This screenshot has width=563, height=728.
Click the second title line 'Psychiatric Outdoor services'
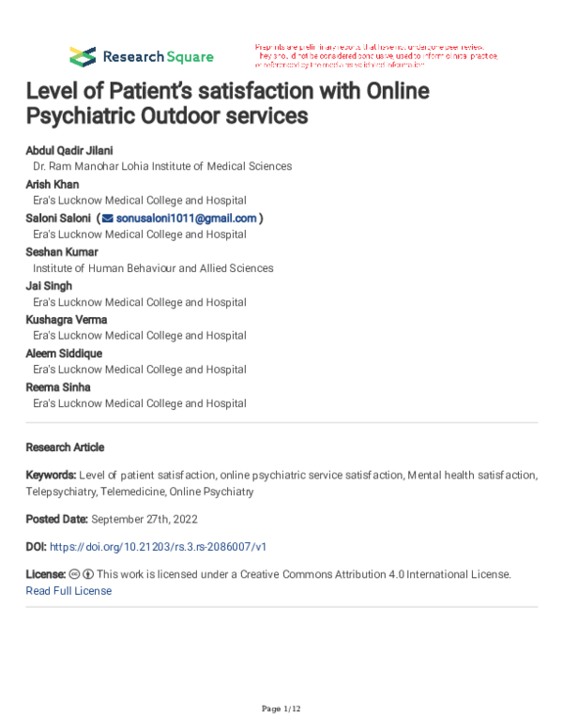pyautogui.click(x=167, y=115)
